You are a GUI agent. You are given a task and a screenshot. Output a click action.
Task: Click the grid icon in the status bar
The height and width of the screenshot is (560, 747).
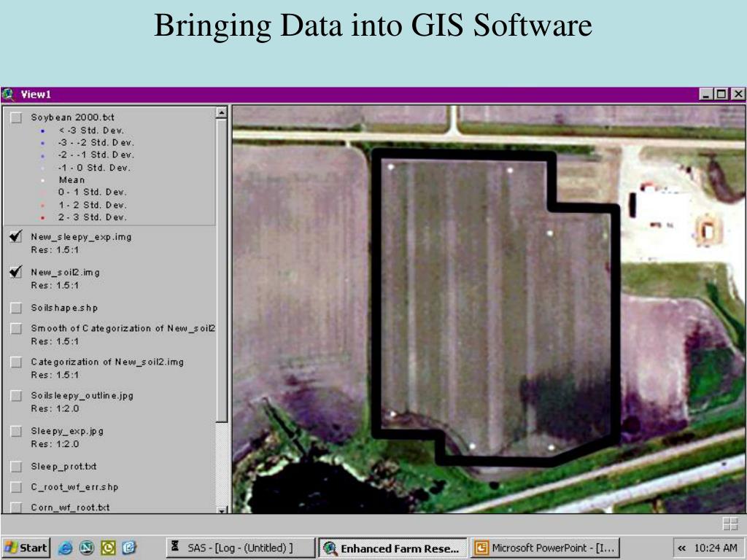[729, 524]
